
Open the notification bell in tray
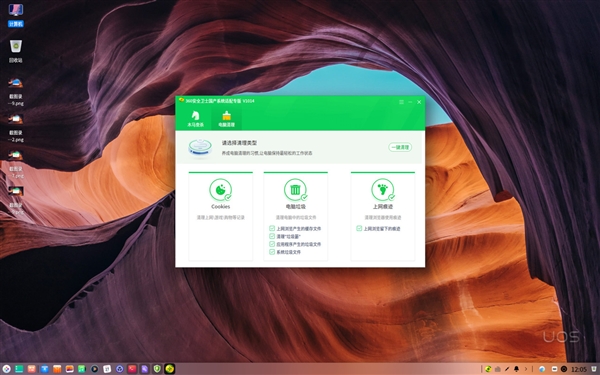point(517,369)
